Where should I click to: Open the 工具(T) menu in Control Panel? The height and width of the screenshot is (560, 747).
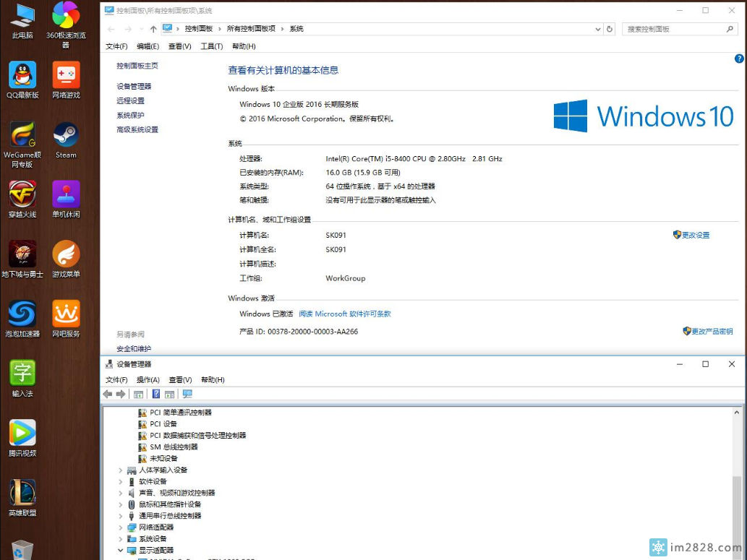click(x=211, y=46)
